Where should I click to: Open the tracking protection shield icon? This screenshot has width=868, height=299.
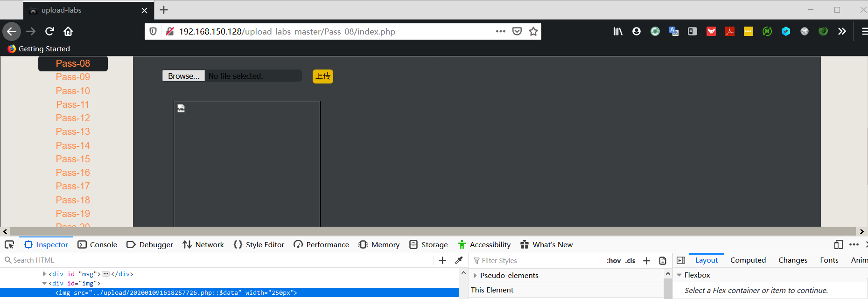point(153,31)
